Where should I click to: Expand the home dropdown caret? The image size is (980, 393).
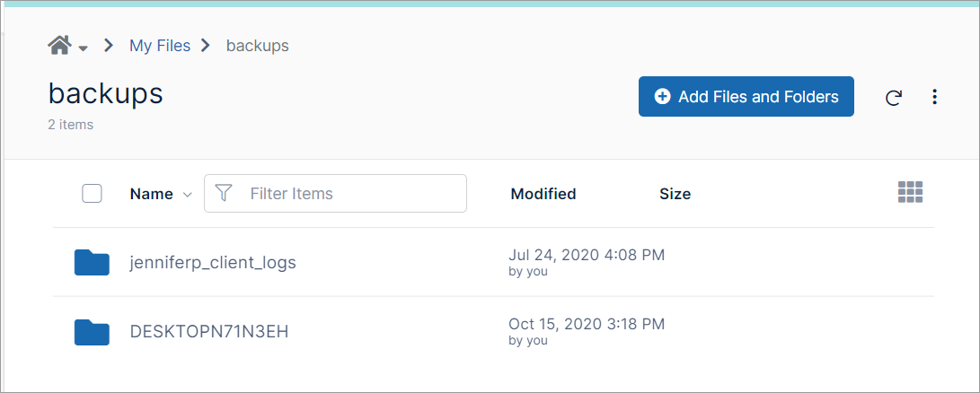[83, 48]
